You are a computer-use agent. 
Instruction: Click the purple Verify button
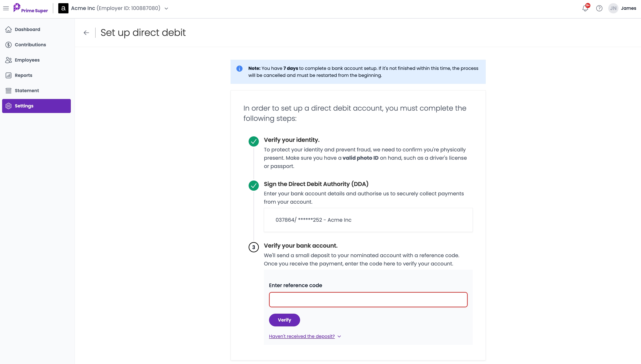(x=284, y=320)
